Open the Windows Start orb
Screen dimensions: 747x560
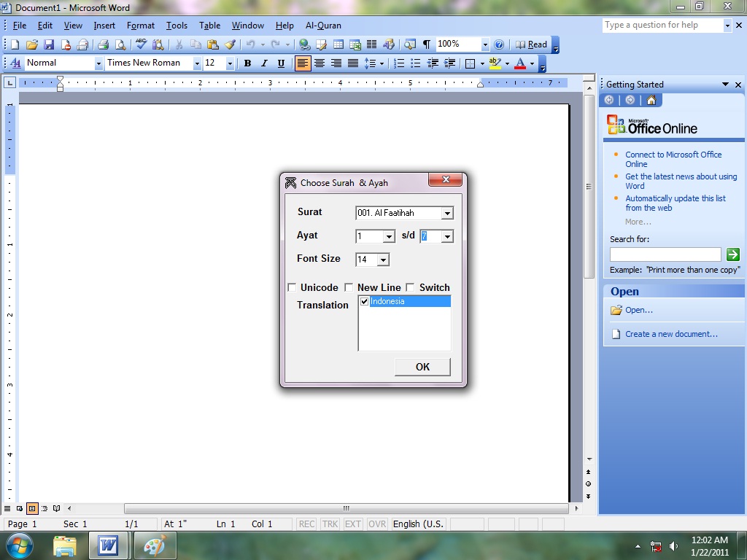tap(19, 545)
